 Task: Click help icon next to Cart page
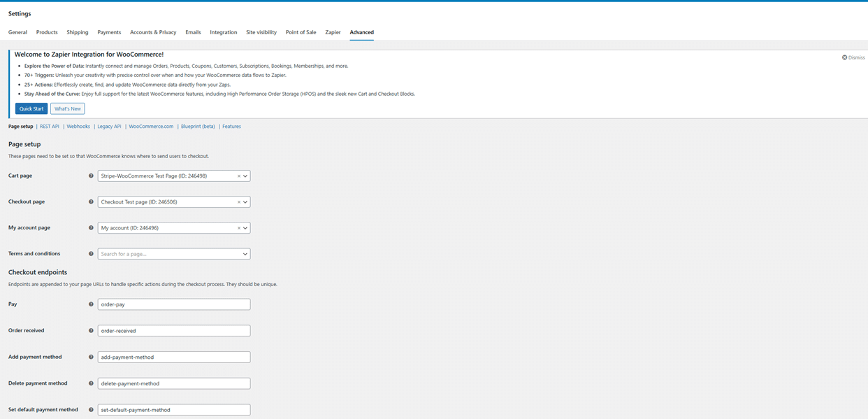[x=91, y=176]
